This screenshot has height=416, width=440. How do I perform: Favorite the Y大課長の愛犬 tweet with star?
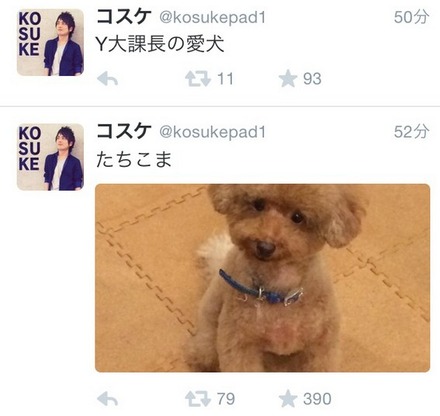(288, 79)
